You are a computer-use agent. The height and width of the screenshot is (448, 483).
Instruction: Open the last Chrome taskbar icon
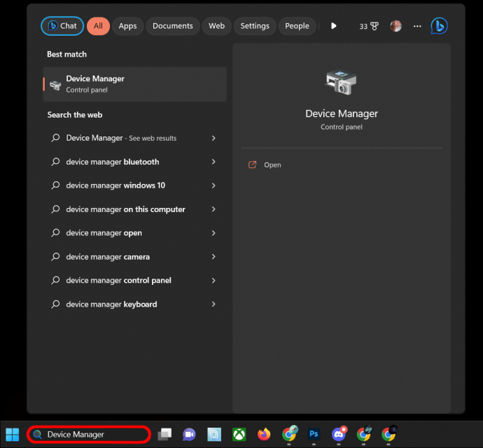(388, 434)
